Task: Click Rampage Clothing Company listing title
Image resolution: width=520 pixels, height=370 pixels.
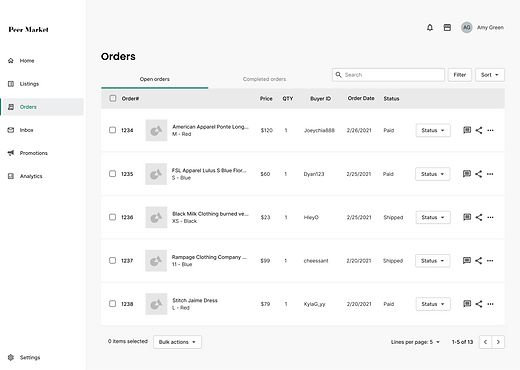Action: [x=209, y=257]
